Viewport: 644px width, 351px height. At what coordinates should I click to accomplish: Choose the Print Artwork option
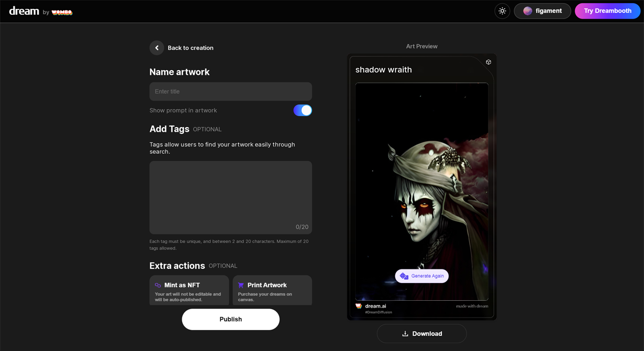[272, 290]
